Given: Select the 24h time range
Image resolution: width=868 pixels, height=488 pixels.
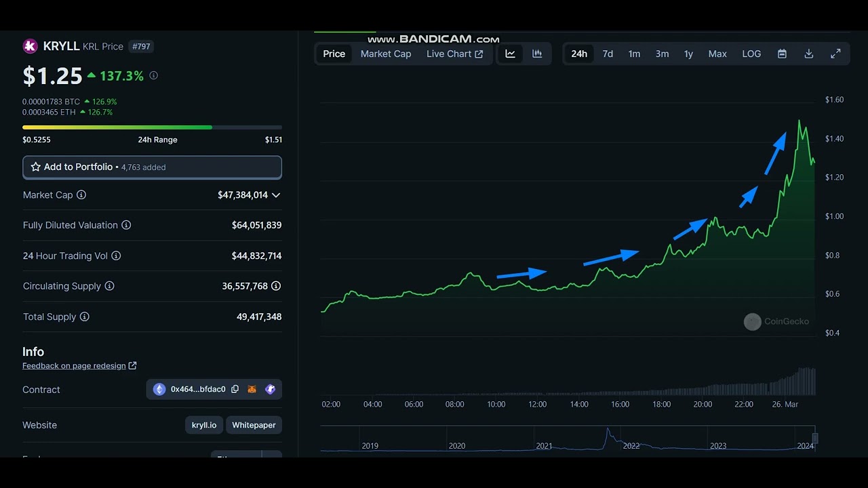Looking at the screenshot, I should 579,54.
